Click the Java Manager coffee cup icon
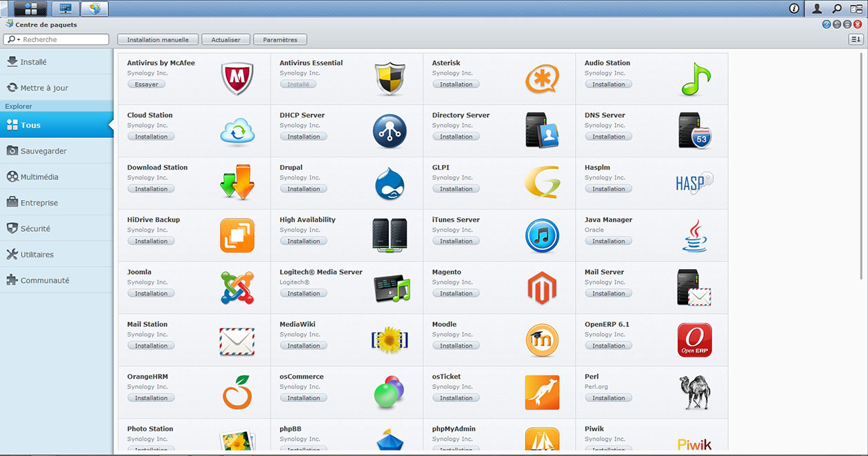This screenshot has width=868, height=456. tap(694, 235)
